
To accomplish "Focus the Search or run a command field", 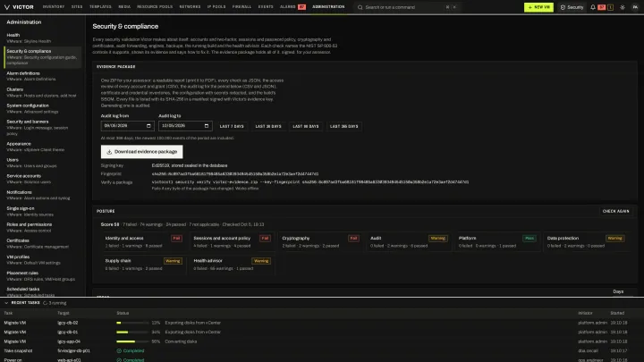I will [x=407, y=7].
